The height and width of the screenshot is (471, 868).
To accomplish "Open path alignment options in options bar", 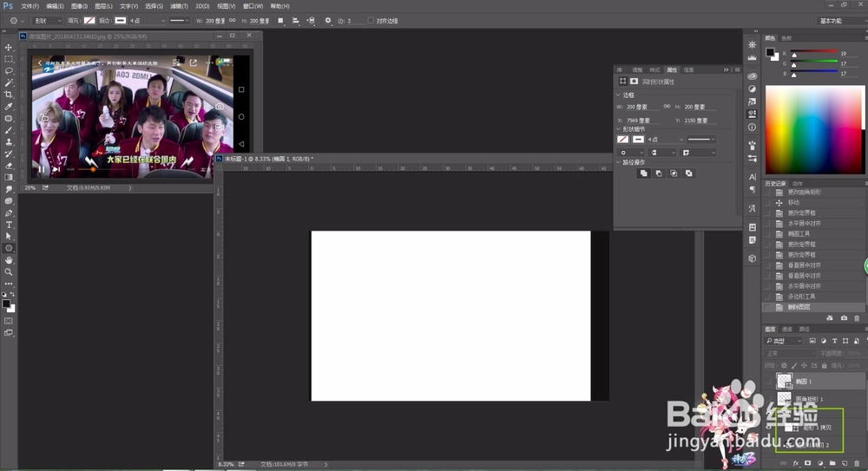I will click(x=296, y=21).
